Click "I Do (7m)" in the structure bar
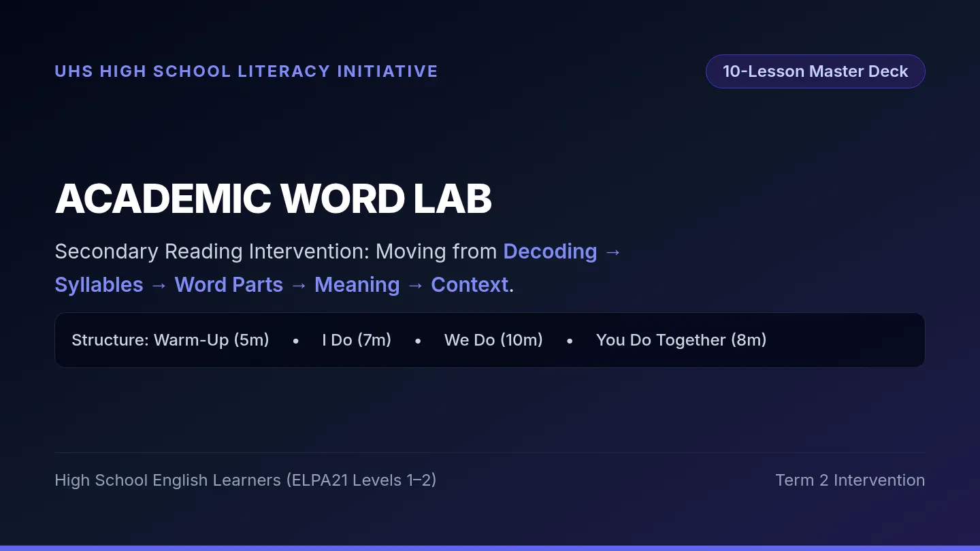Viewport: 980px width, 551px height. coord(357,340)
